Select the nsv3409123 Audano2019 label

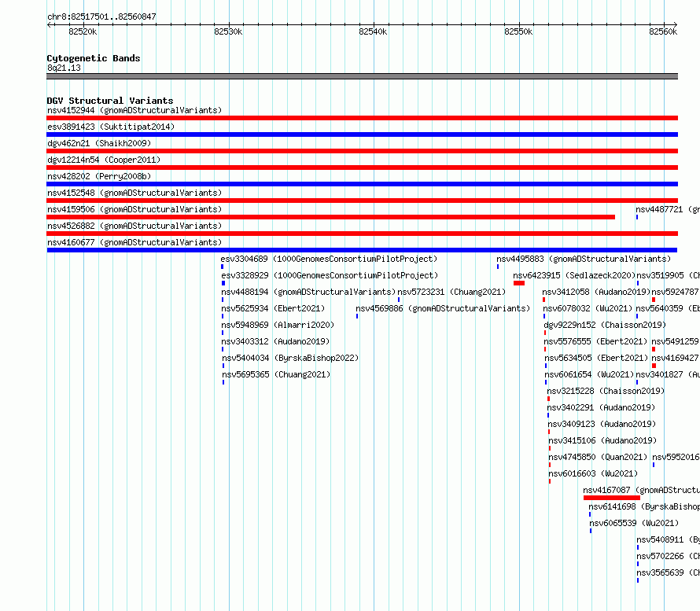[x=602, y=424]
